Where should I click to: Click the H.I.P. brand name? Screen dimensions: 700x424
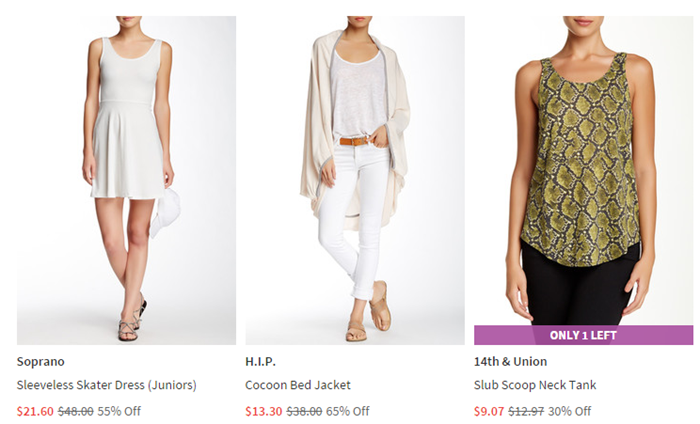click(x=260, y=362)
